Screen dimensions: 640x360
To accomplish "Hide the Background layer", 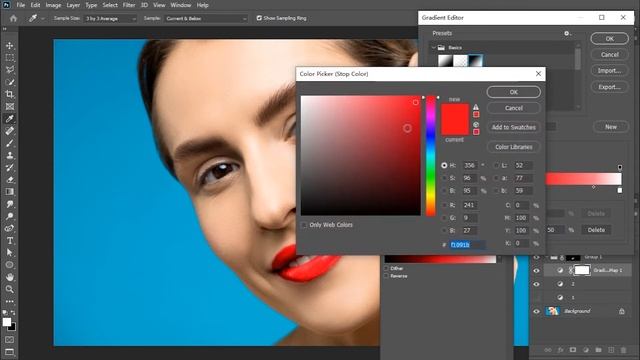I will 536,311.
